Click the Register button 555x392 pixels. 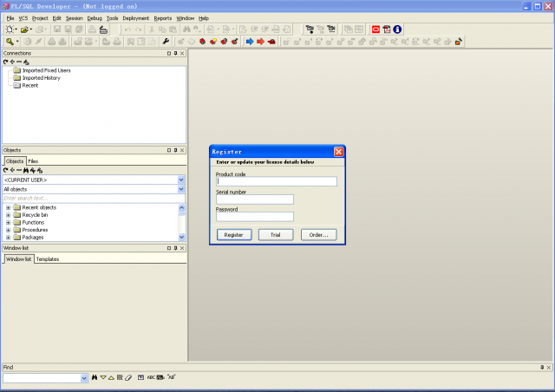coord(233,235)
